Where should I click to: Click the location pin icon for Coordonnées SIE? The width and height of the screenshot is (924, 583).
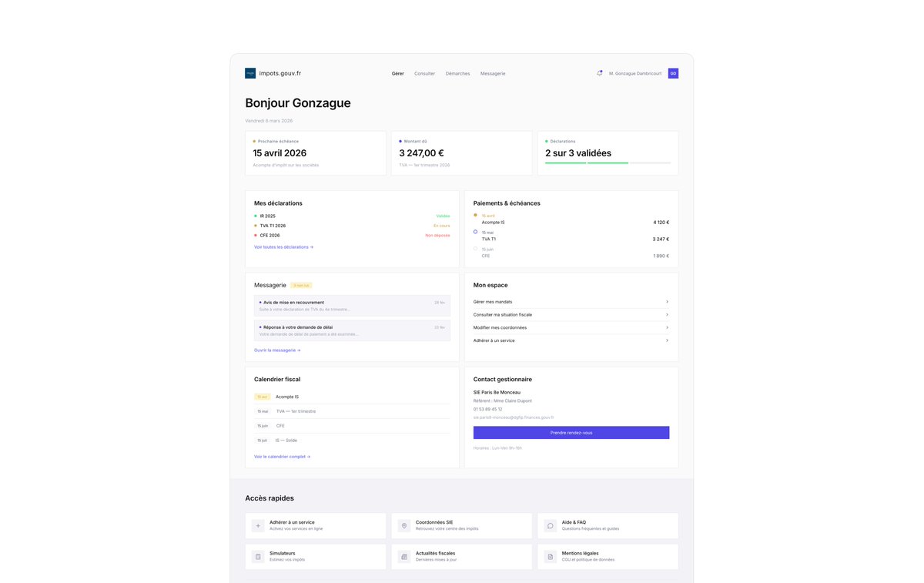(404, 526)
